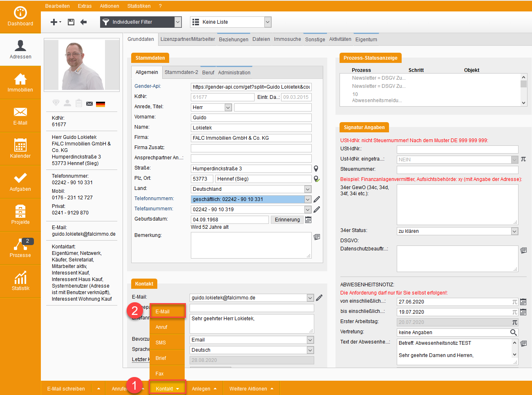Open the Dashboard from the sidebar

pos(20,17)
